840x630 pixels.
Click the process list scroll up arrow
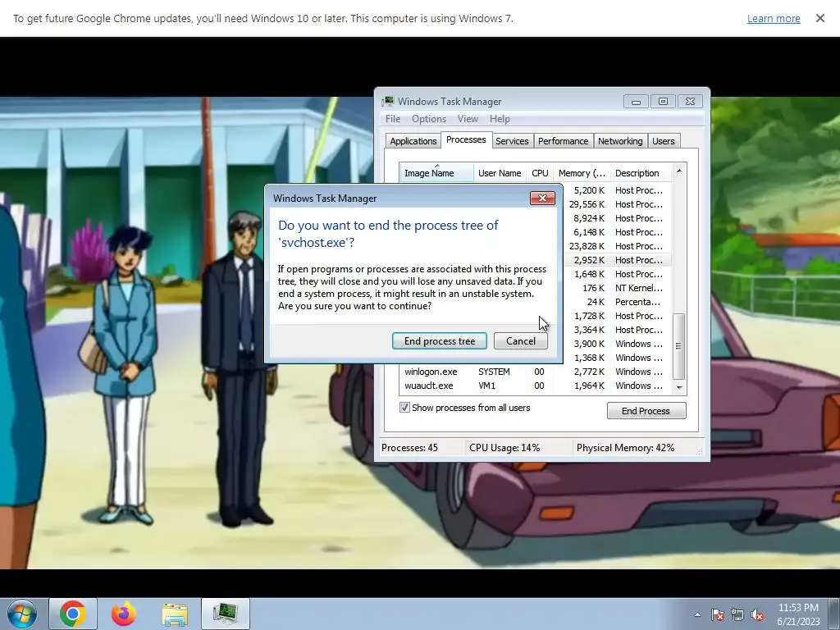pos(679,171)
